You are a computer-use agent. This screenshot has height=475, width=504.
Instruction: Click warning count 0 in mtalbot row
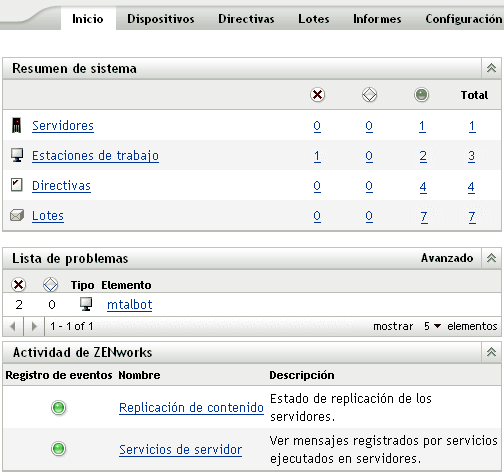tap(52, 304)
